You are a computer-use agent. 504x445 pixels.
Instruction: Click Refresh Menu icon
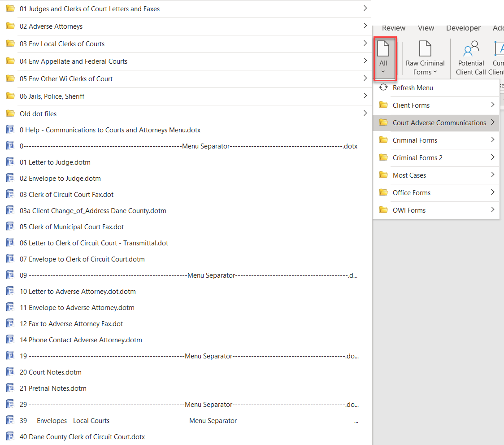coord(383,87)
